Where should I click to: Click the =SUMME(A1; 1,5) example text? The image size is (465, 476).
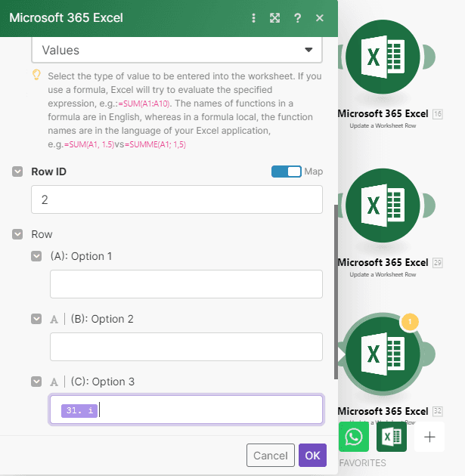click(155, 144)
